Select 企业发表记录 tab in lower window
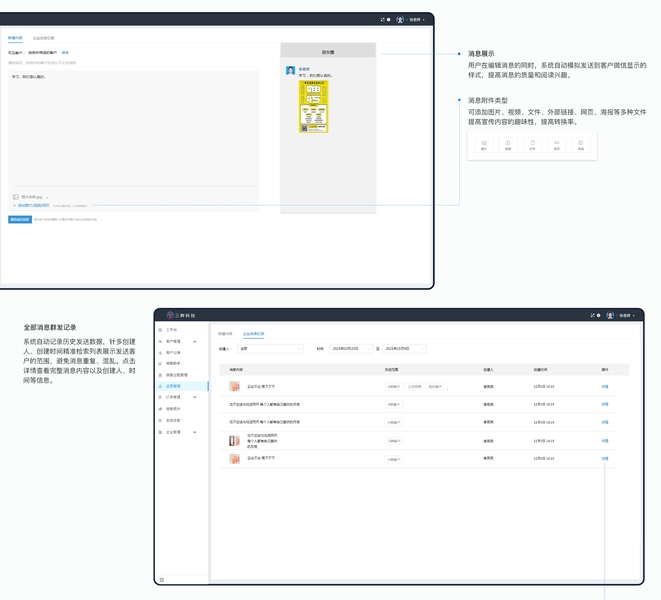Screen dimensions: 661x600 pos(253,334)
